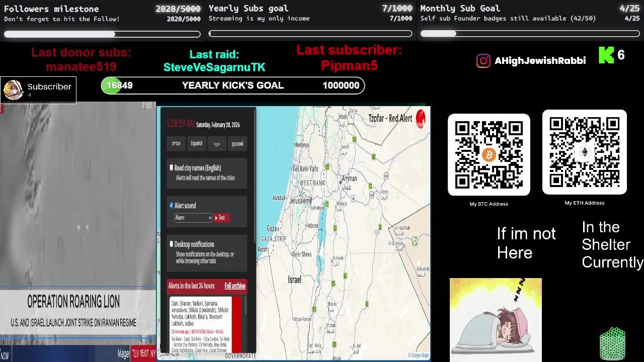Viewport: 644px width, 362px height.
Task: Click the Instagram icon beside AHighJewishRabbi
Action: point(484,61)
